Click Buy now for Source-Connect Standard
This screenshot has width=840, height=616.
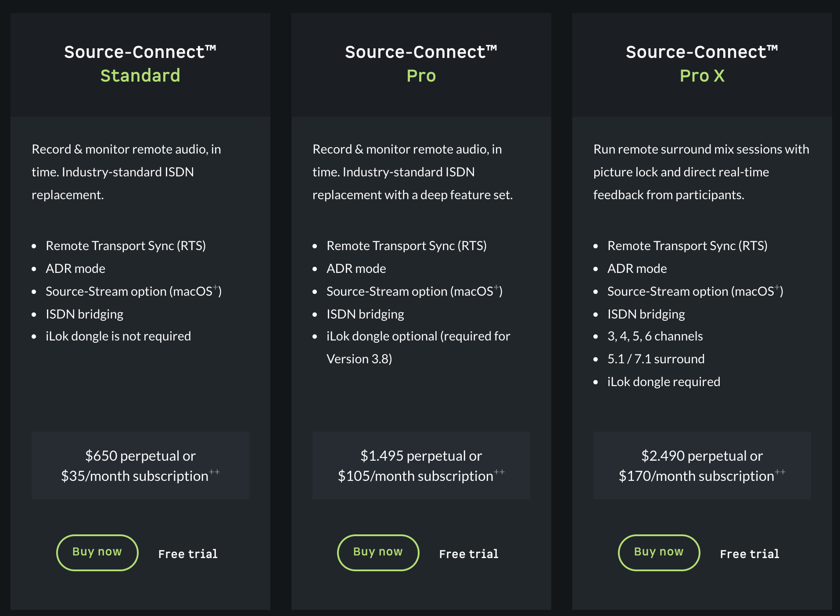pyautogui.click(x=97, y=552)
